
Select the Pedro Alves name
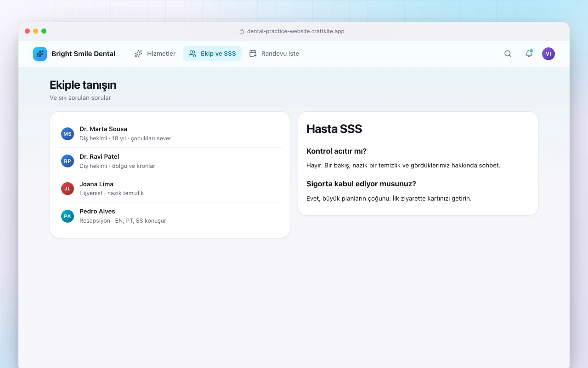pyautogui.click(x=97, y=211)
